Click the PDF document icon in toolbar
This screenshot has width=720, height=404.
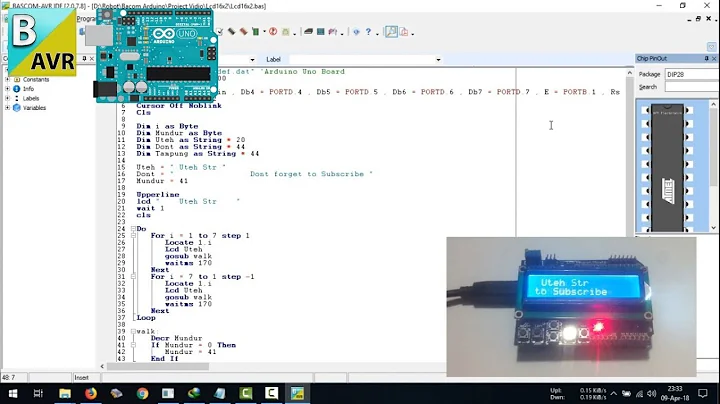click(404, 32)
